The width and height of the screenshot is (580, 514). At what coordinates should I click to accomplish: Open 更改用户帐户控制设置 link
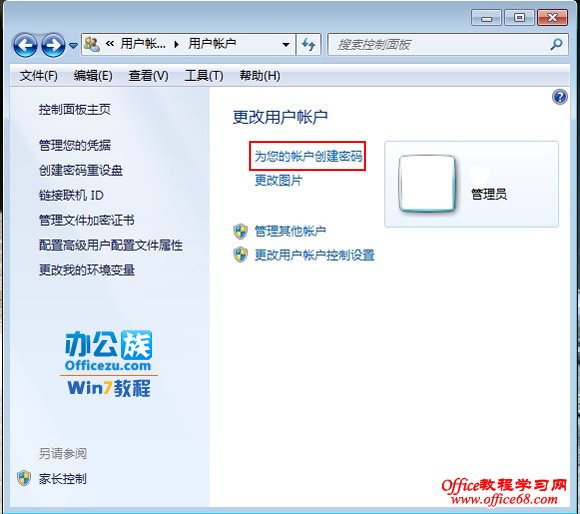point(314,255)
